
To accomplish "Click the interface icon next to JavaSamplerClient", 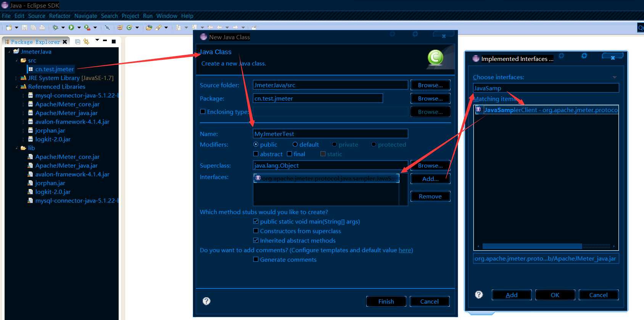I will [478, 109].
